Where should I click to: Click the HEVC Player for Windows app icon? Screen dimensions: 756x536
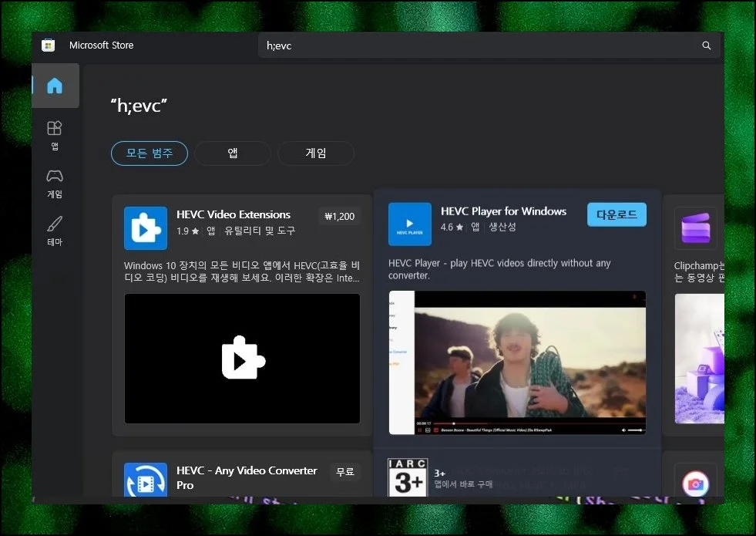click(409, 224)
